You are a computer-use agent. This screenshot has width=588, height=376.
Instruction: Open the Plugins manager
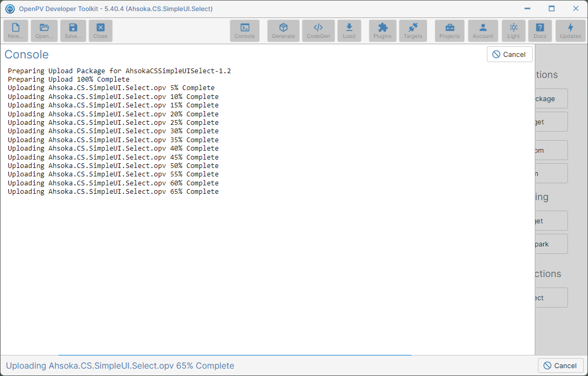[383, 31]
